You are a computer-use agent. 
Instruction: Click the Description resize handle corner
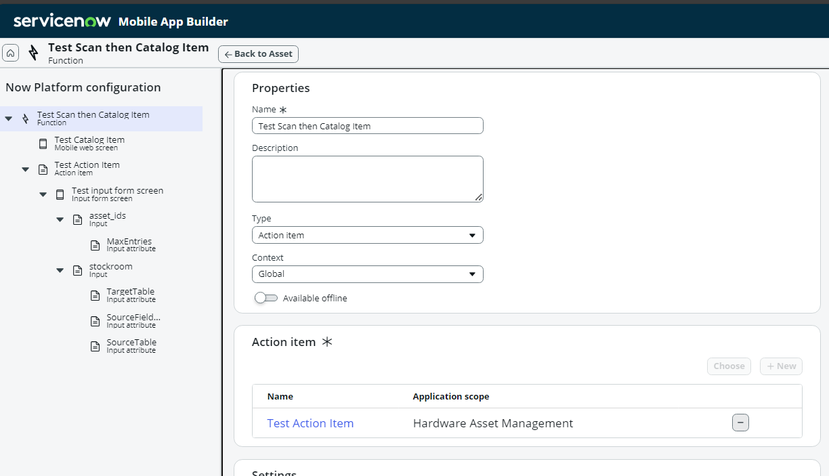point(478,197)
